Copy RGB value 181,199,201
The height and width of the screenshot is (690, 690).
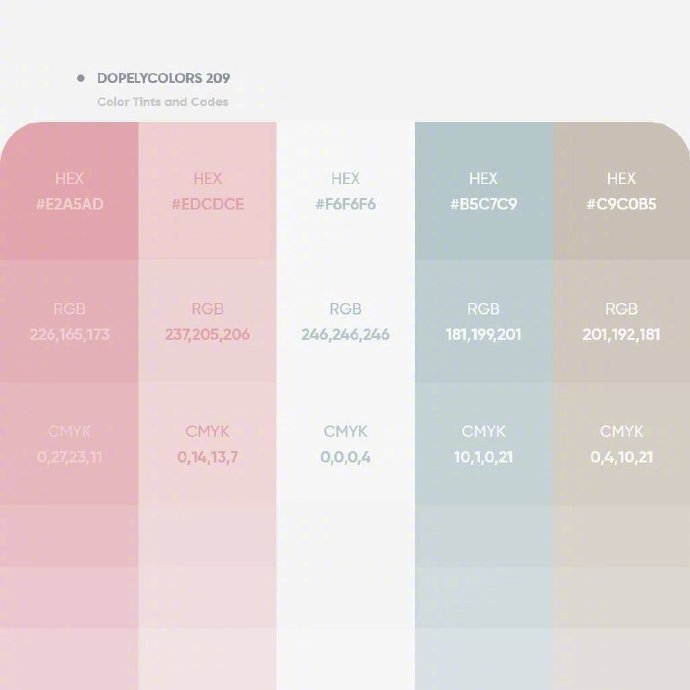pos(483,335)
